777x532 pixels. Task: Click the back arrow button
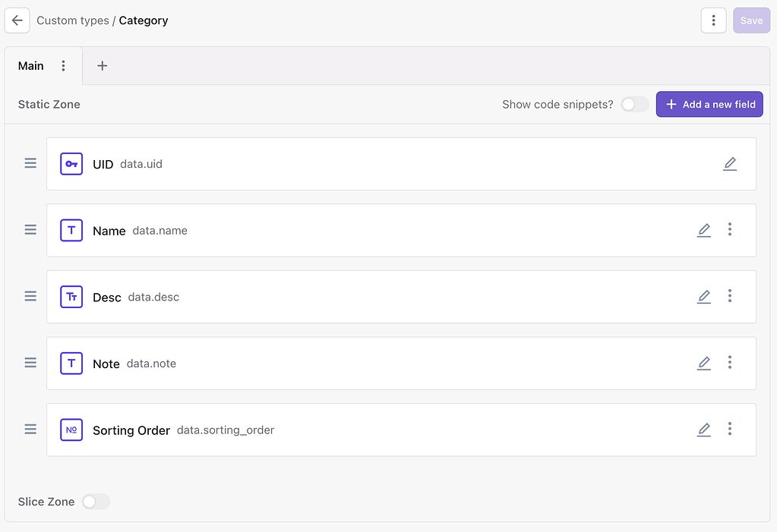17,20
